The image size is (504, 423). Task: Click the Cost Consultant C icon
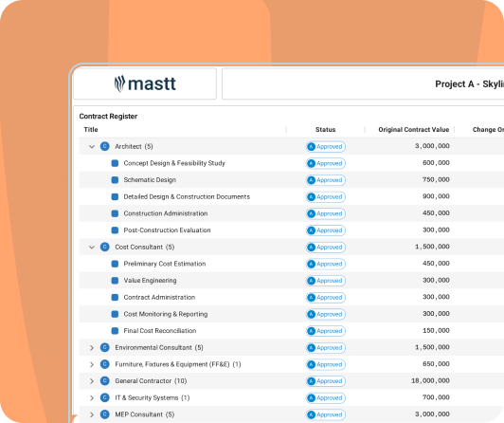click(105, 247)
